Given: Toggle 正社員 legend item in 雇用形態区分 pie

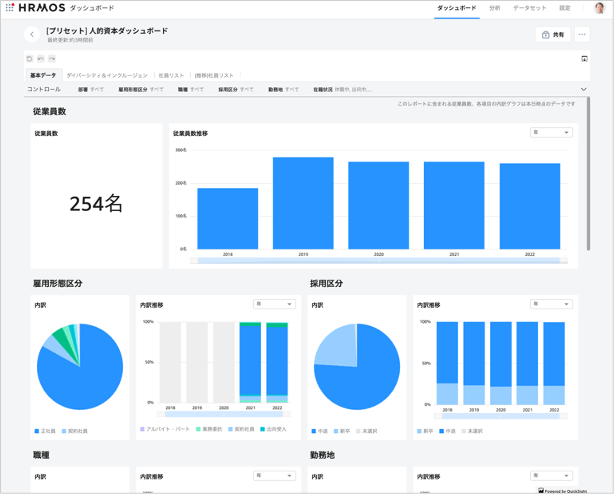Looking at the screenshot, I should pyautogui.click(x=46, y=431).
